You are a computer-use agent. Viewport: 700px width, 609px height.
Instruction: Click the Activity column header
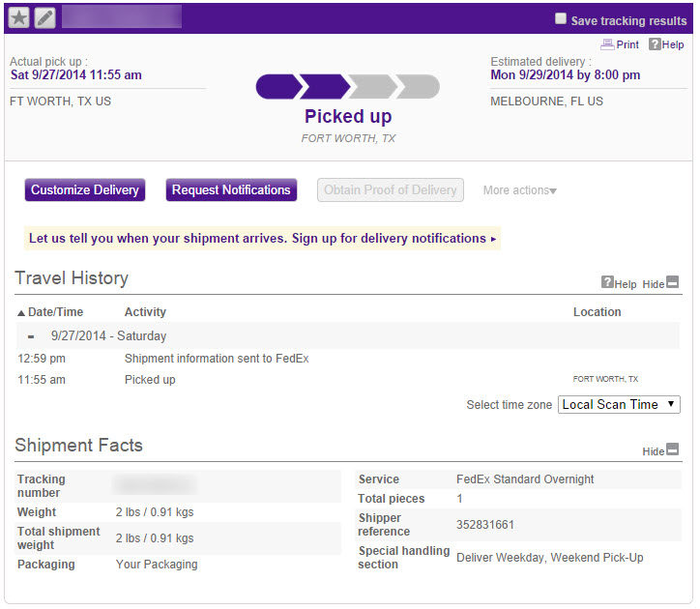145,312
